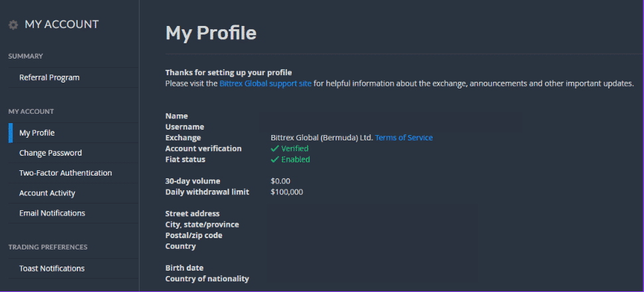Go to Two-Factor Authentication settings
The image size is (644, 292).
pyautogui.click(x=65, y=173)
